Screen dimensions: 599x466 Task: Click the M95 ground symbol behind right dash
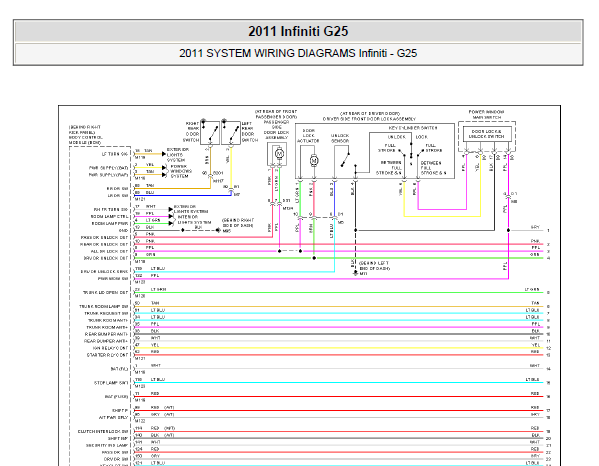pos(218,230)
